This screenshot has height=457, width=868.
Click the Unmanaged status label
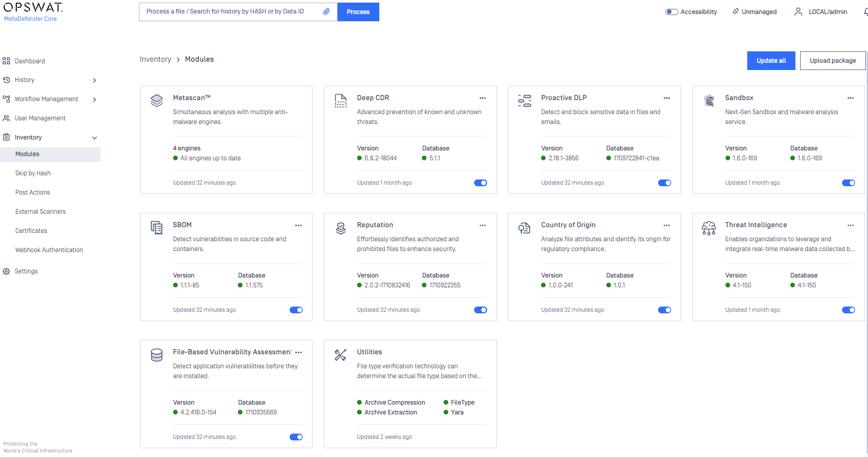click(x=759, y=12)
